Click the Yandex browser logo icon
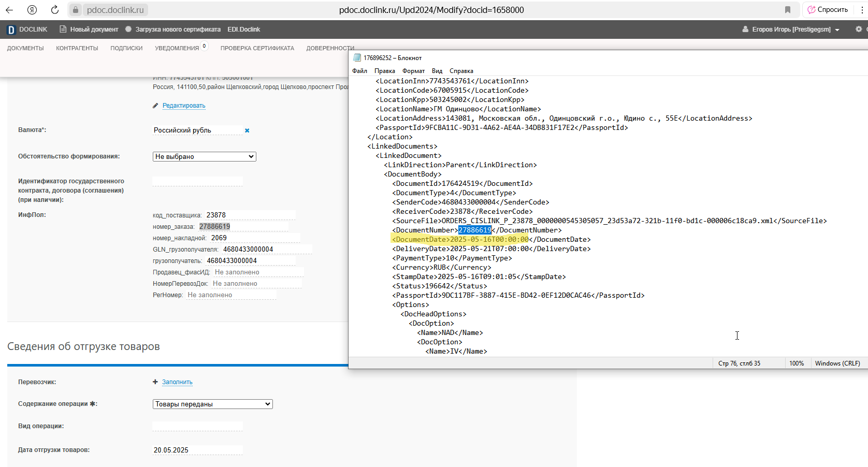Screen dimensions: 868x467 click(x=32, y=10)
